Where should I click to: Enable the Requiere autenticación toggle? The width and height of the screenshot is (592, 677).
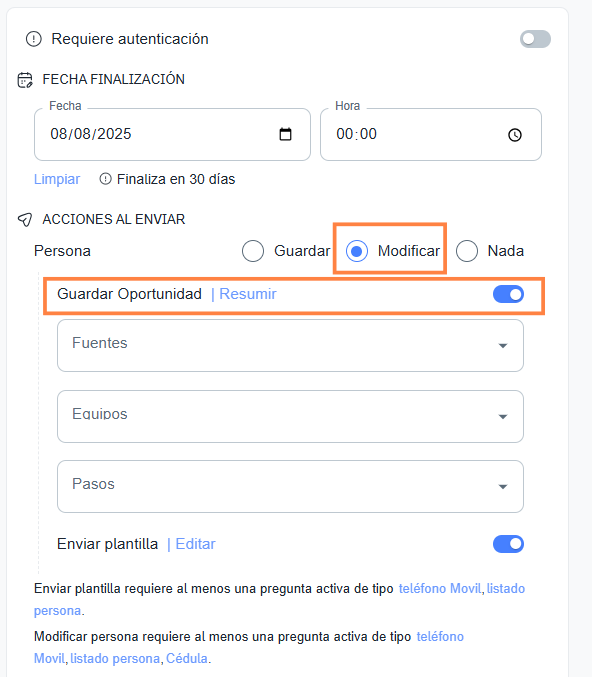click(535, 39)
